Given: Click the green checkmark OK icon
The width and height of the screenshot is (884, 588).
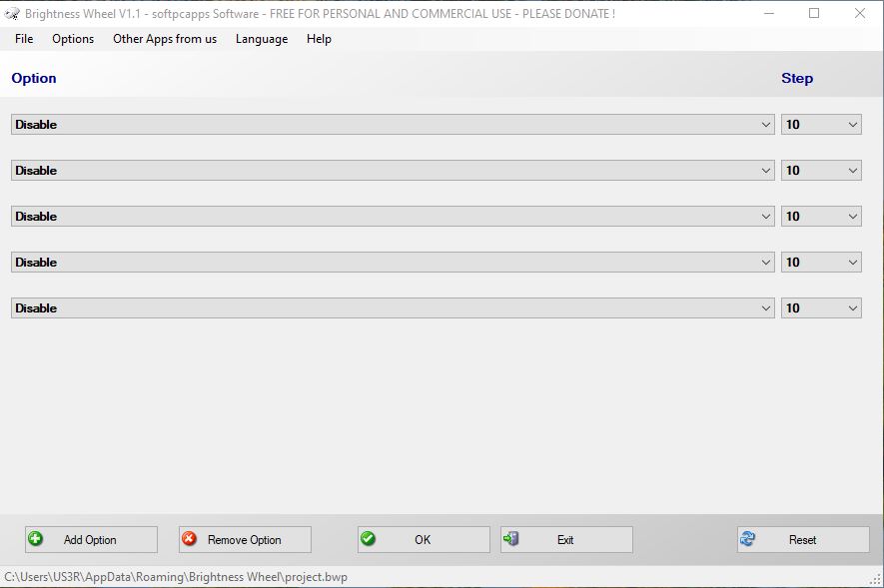Looking at the screenshot, I should pyautogui.click(x=368, y=539).
